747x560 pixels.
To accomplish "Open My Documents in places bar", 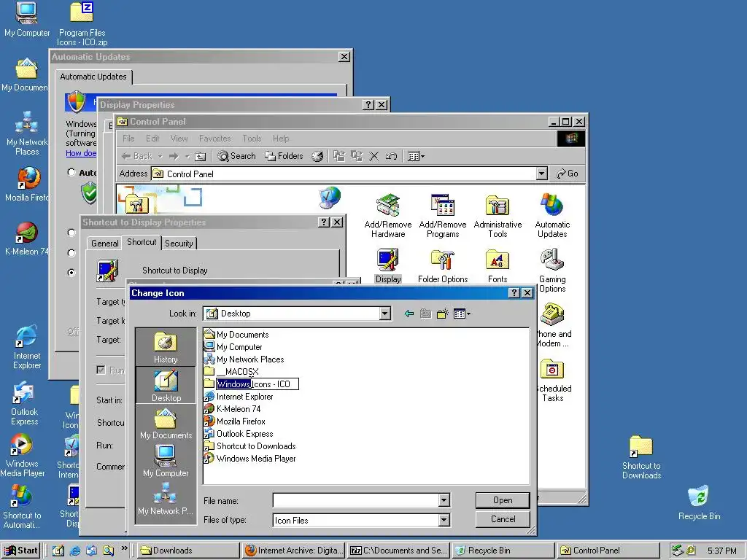I will pyautogui.click(x=166, y=424).
